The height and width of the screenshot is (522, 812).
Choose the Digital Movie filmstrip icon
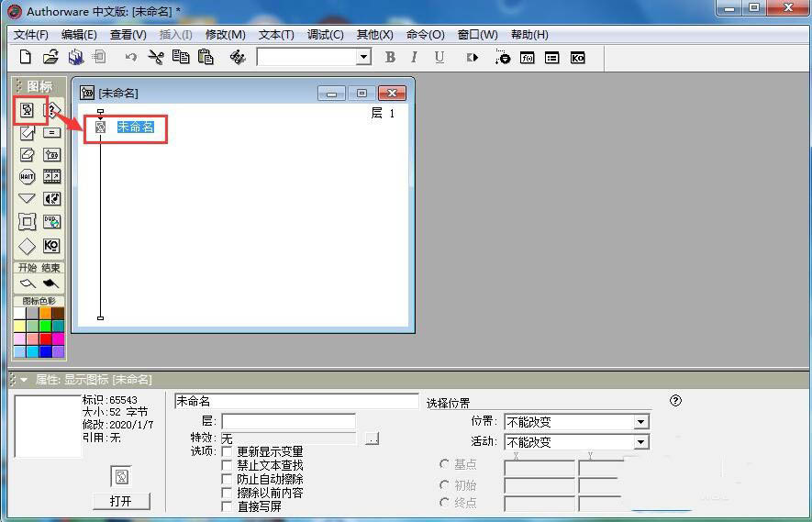[51, 176]
